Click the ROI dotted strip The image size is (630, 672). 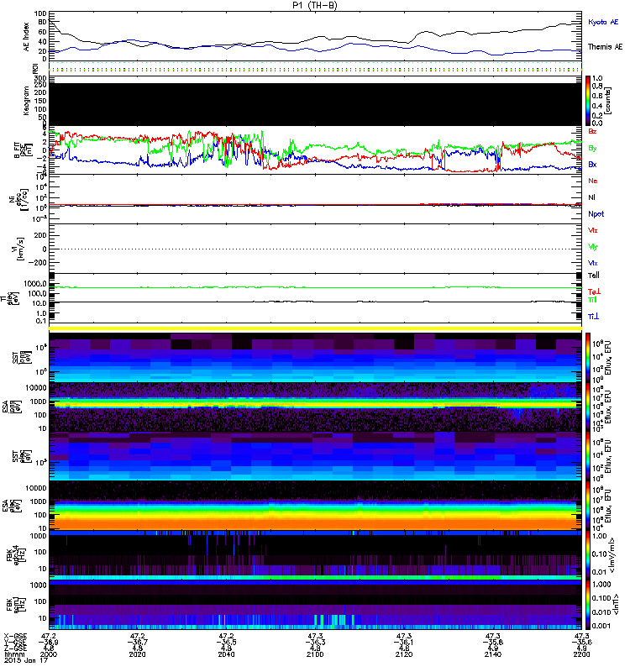point(315,68)
